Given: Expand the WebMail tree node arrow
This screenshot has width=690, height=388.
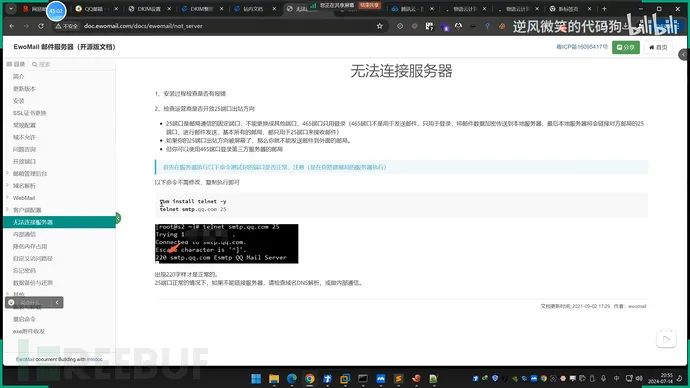Looking at the screenshot, I should pyautogui.click(x=7, y=198).
